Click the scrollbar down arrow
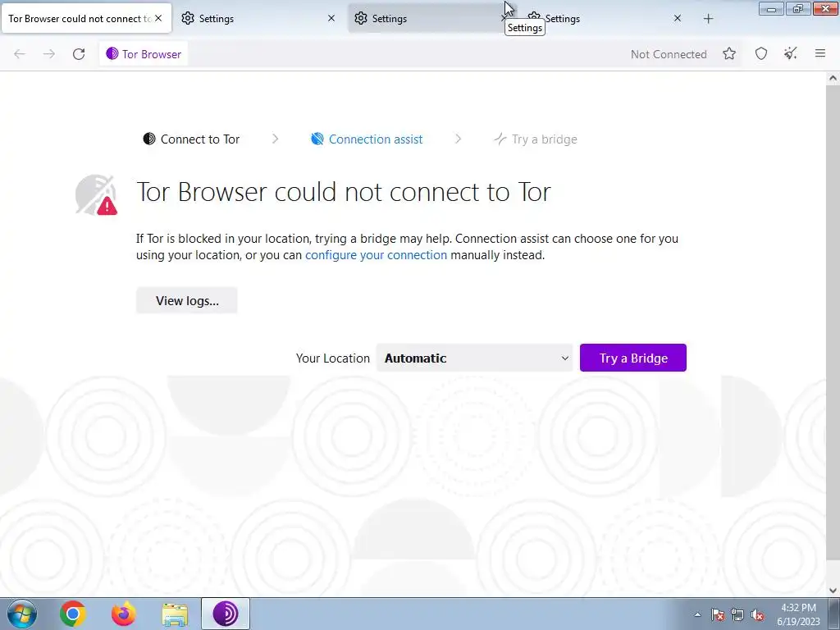The height and width of the screenshot is (630, 840). point(833,591)
